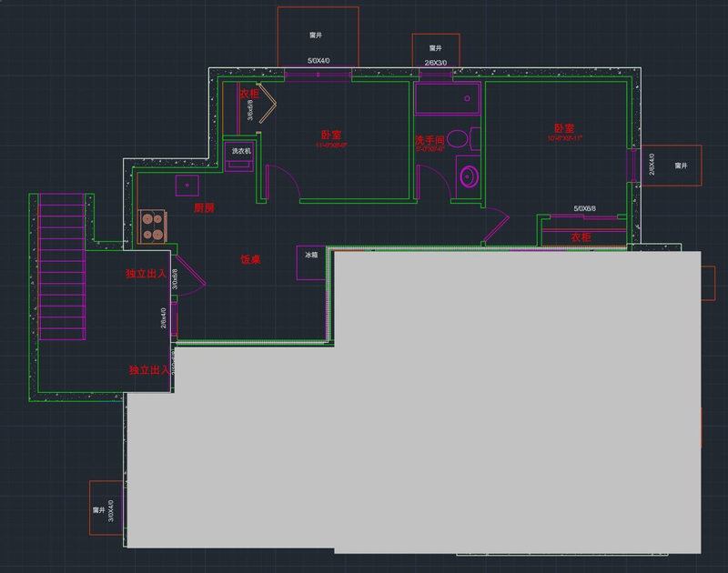Select the 洗衣机 washing machine block
728x573 pixels.
(241, 156)
